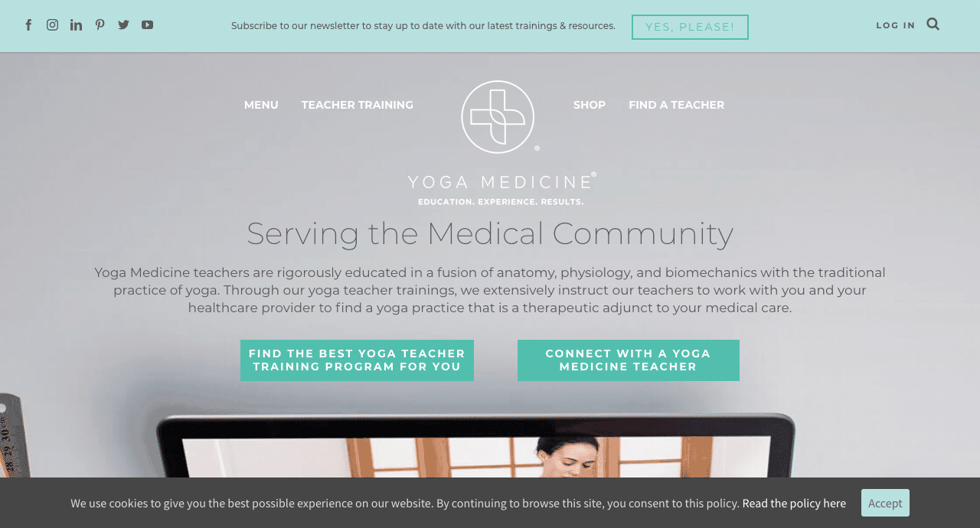
Task: Accept the cookie policy
Action: (885, 503)
